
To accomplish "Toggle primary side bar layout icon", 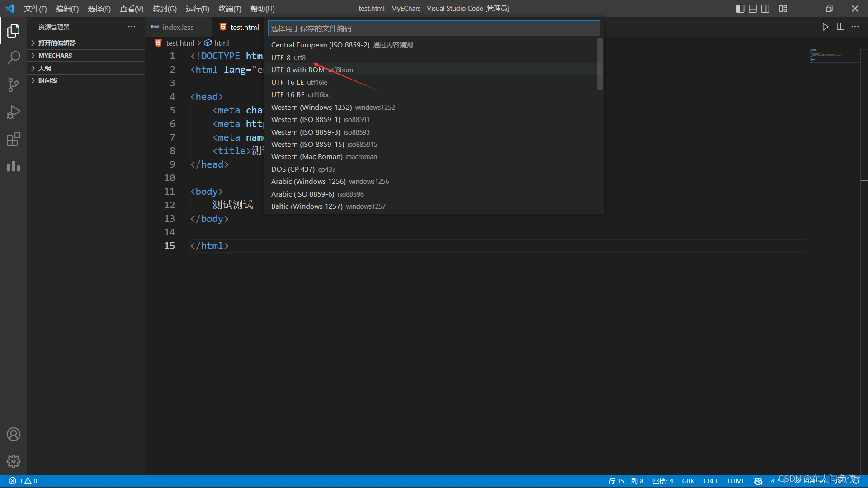I will pyautogui.click(x=740, y=9).
